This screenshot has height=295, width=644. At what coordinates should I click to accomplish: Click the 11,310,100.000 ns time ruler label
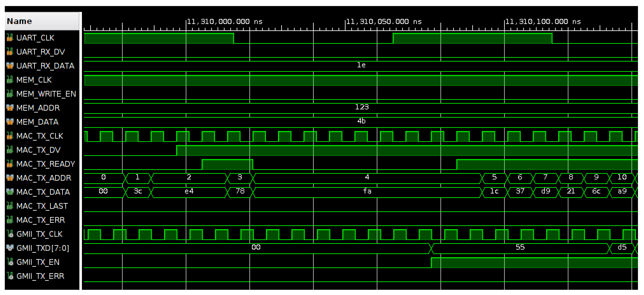(x=543, y=21)
